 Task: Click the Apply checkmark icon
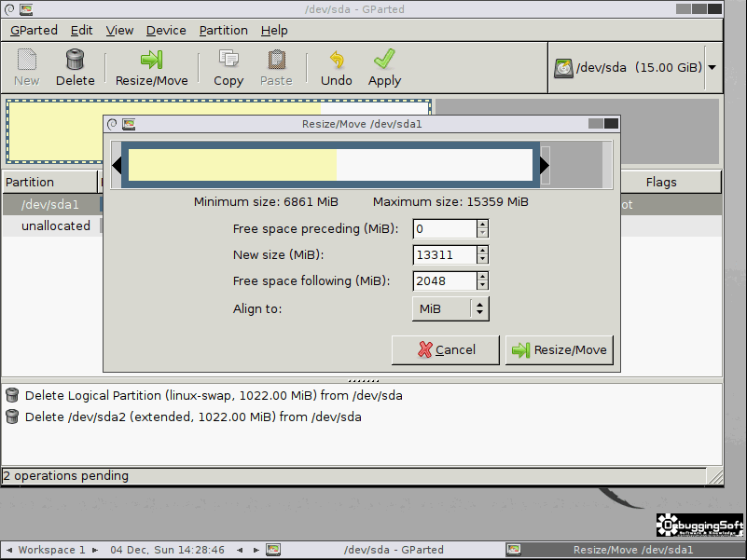tap(384, 59)
